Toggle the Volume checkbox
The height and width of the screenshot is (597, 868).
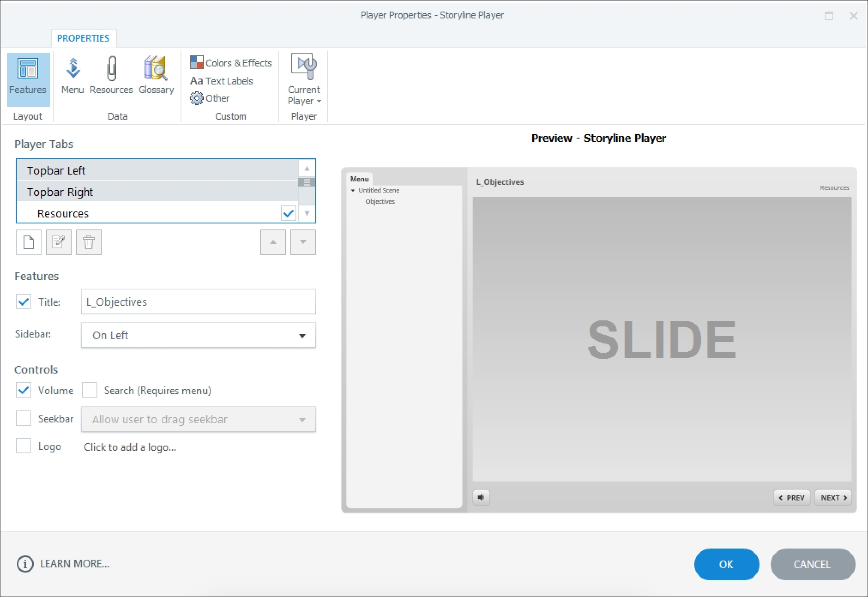tap(24, 390)
